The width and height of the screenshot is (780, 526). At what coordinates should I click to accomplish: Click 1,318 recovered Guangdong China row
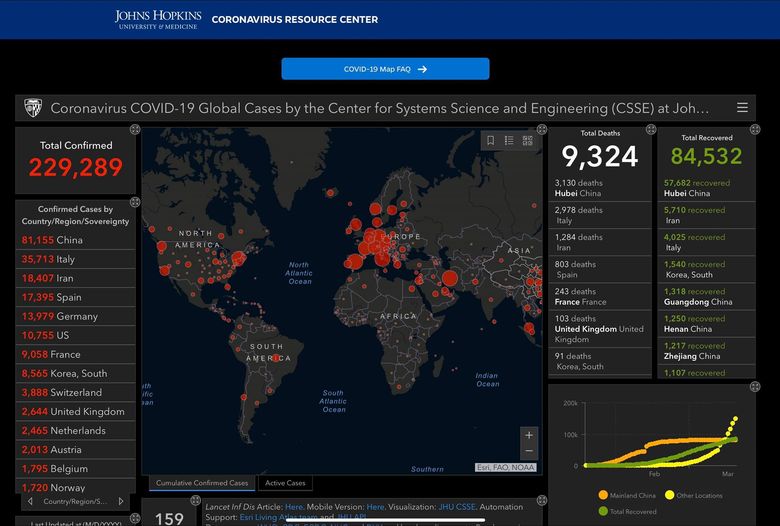(706, 297)
